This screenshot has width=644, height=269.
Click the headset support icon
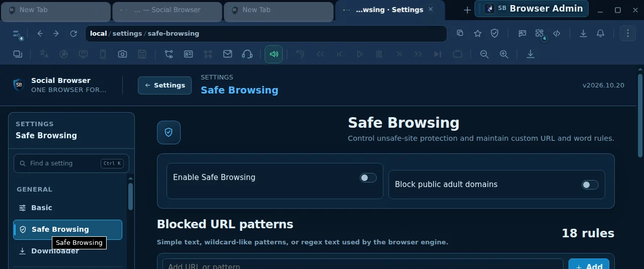click(x=247, y=54)
